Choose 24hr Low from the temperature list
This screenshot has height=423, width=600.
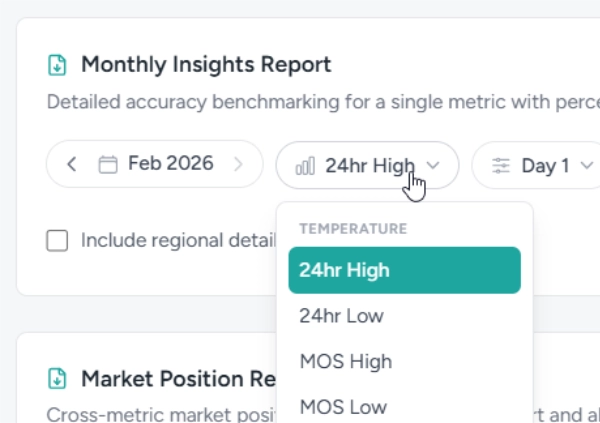341,316
